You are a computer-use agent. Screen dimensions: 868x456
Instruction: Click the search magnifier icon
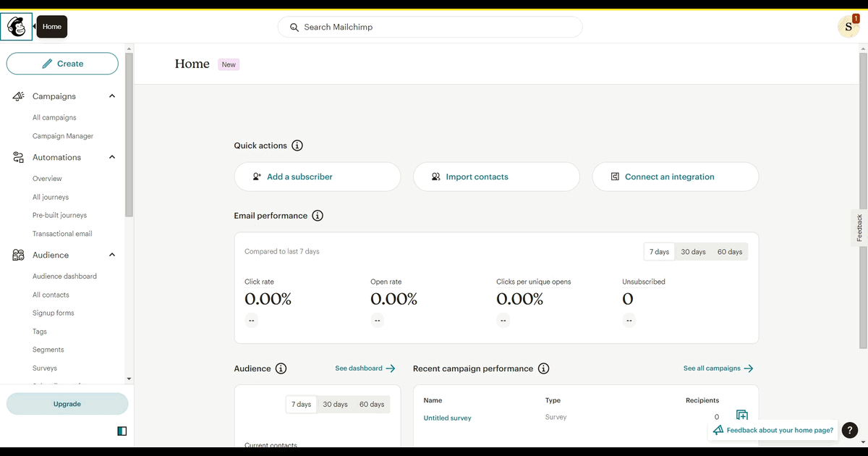pyautogui.click(x=294, y=28)
